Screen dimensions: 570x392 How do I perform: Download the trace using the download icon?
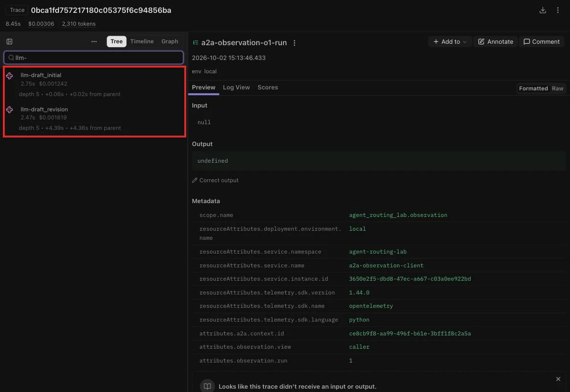(x=542, y=10)
